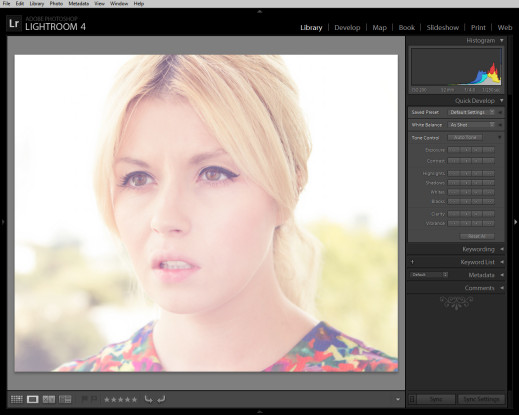Click the Auto Tone button
The width and height of the screenshot is (519, 415).
click(465, 137)
